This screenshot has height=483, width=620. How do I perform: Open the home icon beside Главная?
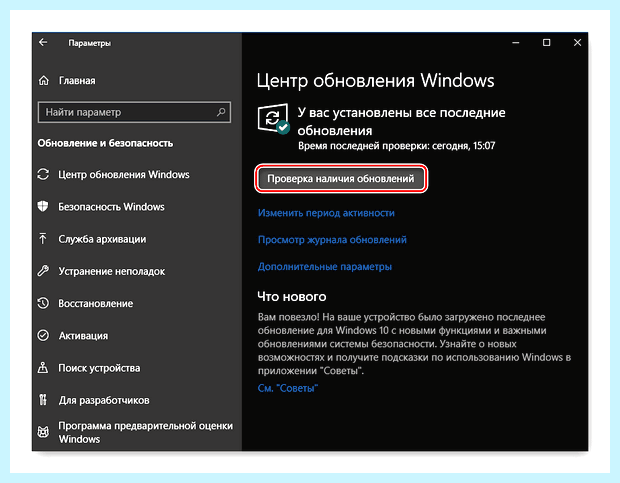[x=43, y=81]
